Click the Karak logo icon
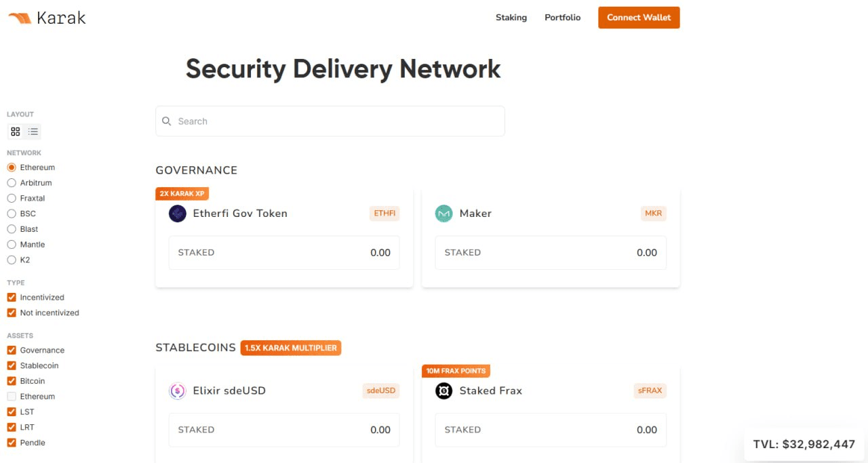 19,18
